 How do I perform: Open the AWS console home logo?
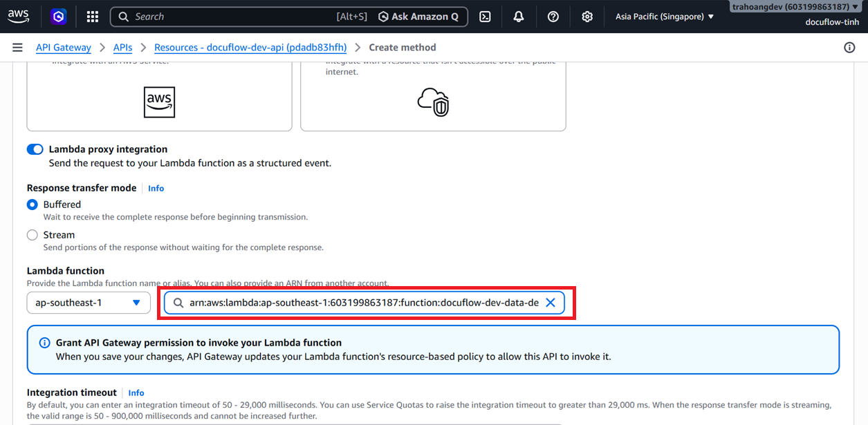coord(19,16)
